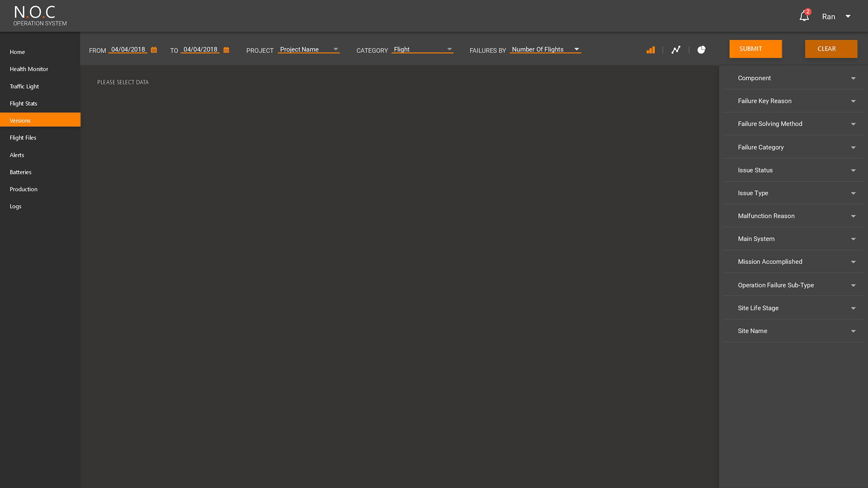Screen dimensions: 868x488
Task: Click the CLEAR button
Action: 831,49
